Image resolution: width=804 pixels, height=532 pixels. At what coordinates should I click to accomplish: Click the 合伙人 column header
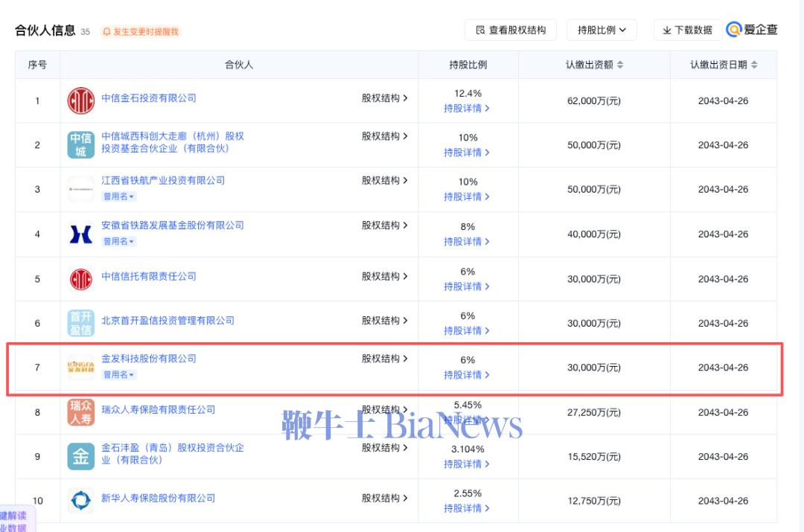pos(239,65)
